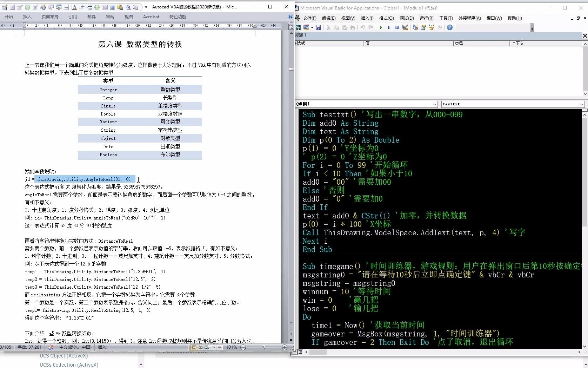This screenshot has height=368, width=588.
Task: Open the 特色功能 tab in Word
Action: coord(177,17)
